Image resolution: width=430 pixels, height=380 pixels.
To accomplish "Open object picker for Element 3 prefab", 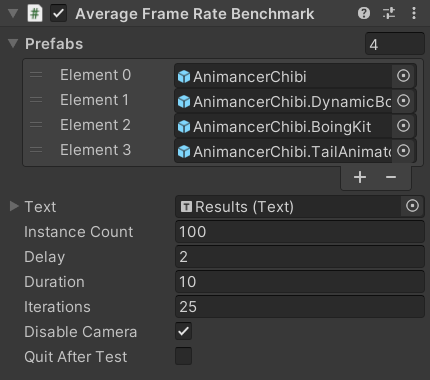I will 403,151.
